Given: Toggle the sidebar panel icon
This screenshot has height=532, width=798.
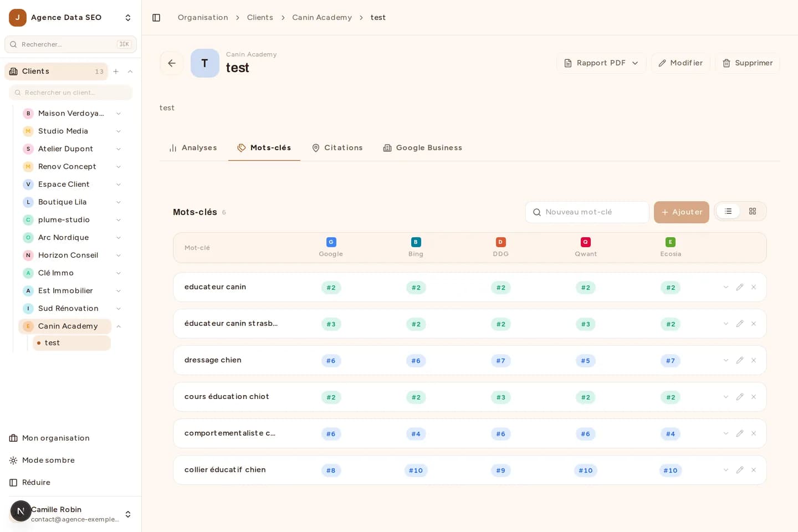Looking at the screenshot, I should (156, 18).
